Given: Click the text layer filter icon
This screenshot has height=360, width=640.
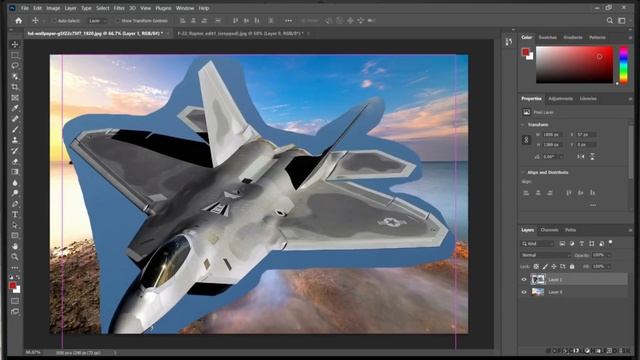Looking at the screenshot, I should pos(582,244).
